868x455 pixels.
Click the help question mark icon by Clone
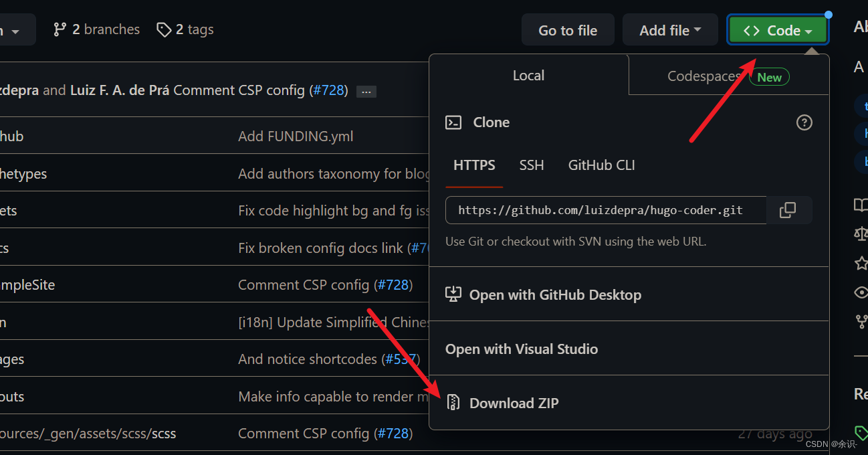coord(804,122)
